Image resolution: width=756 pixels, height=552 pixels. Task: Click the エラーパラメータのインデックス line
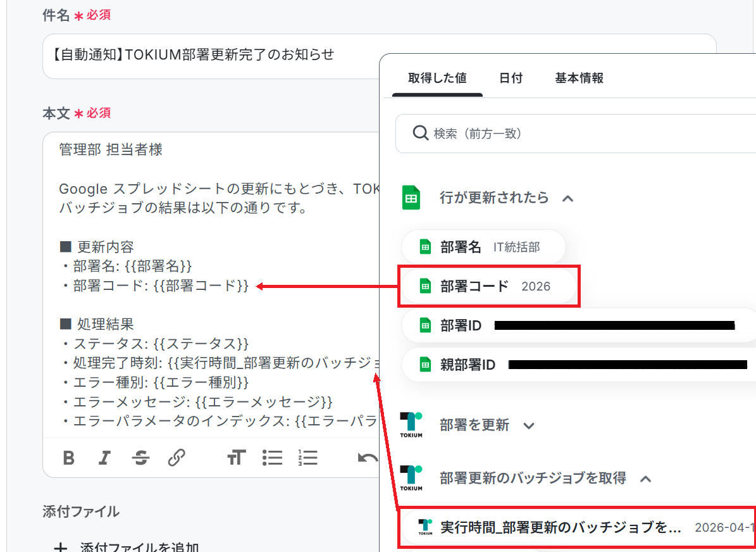[220, 421]
